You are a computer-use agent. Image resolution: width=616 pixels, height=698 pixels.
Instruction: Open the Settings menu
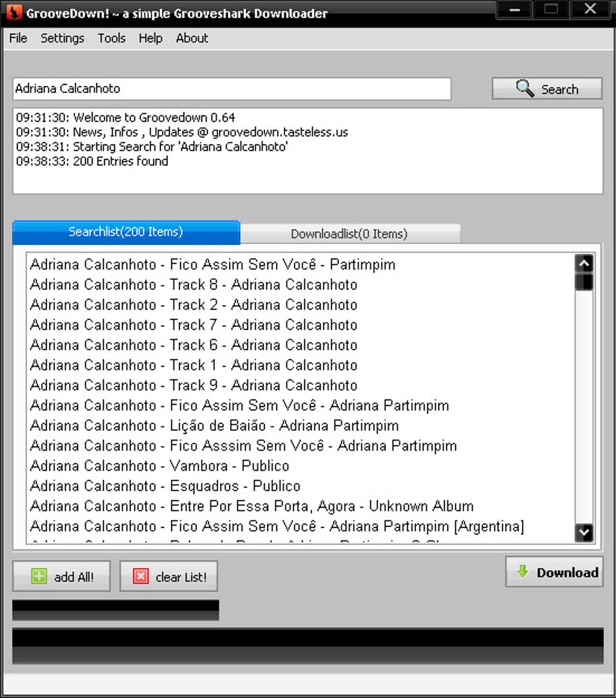[x=62, y=38]
